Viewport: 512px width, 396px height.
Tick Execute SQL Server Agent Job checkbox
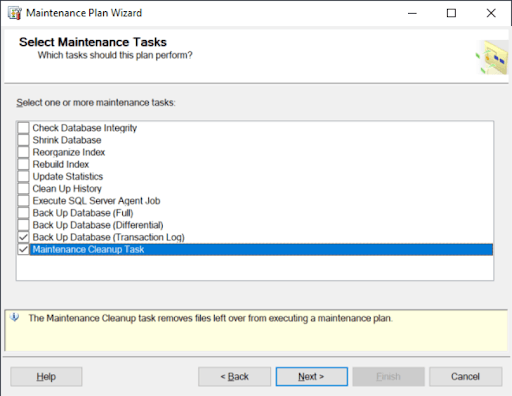pyautogui.click(x=23, y=201)
